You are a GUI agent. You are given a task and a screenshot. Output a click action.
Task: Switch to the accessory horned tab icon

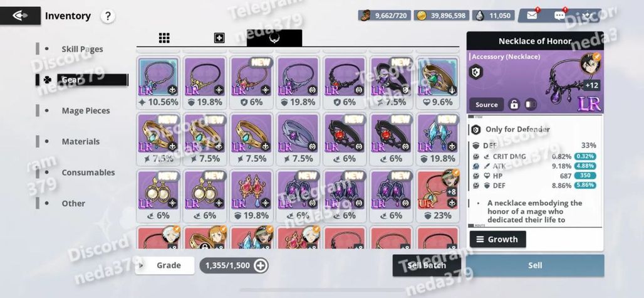point(274,38)
